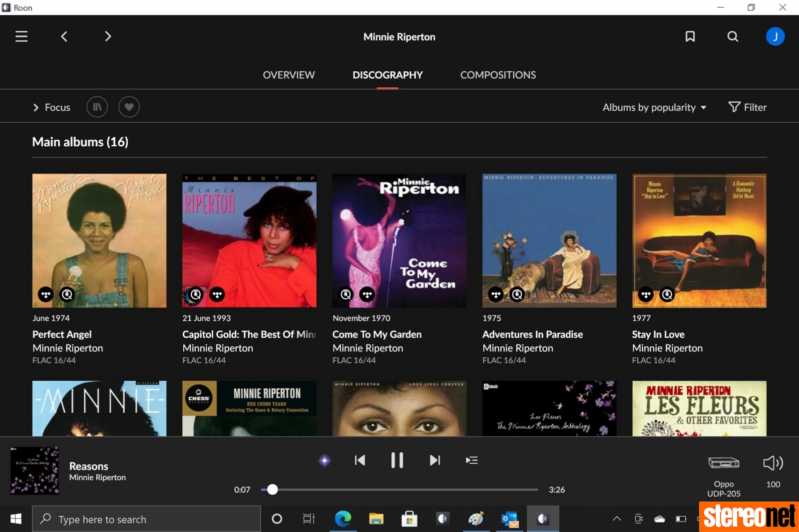799x532 pixels.
Task: Open the Albums by popularity sort dropdown
Action: (654, 107)
